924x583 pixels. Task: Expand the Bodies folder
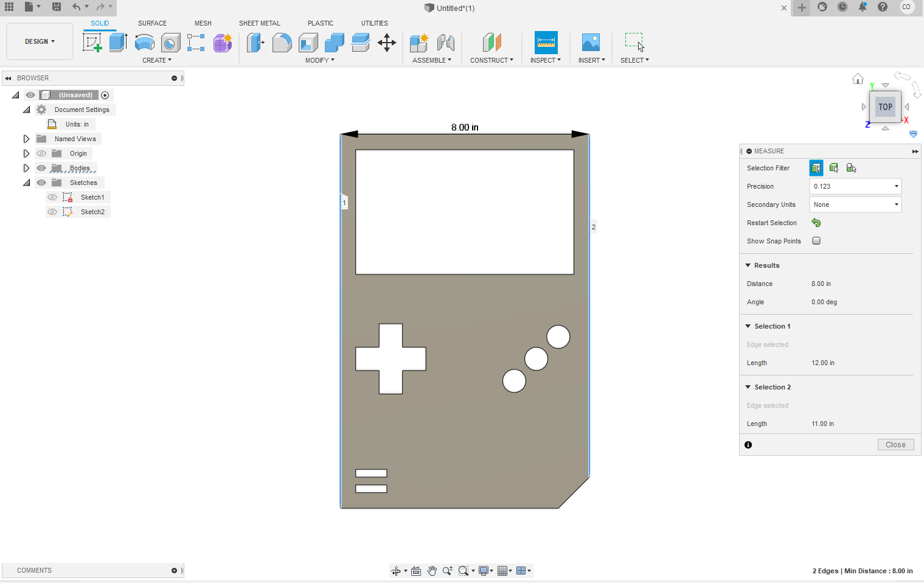pyautogui.click(x=26, y=168)
